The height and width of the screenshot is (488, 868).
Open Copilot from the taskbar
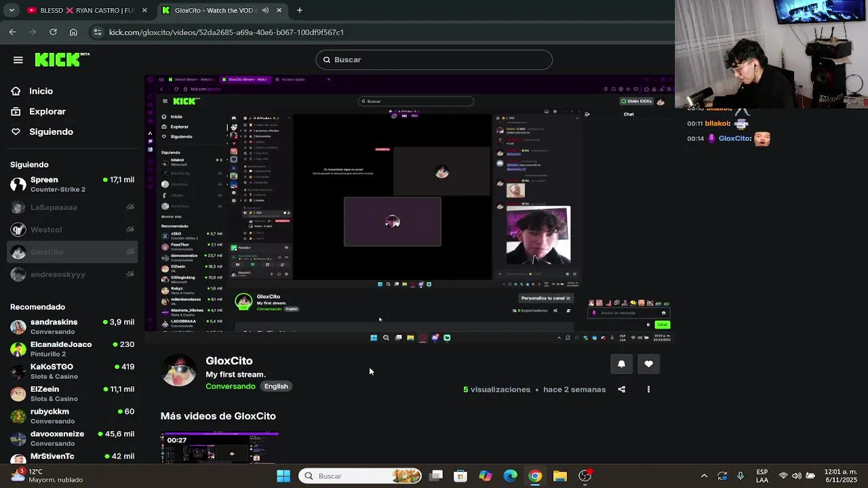(x=486, y=476)
